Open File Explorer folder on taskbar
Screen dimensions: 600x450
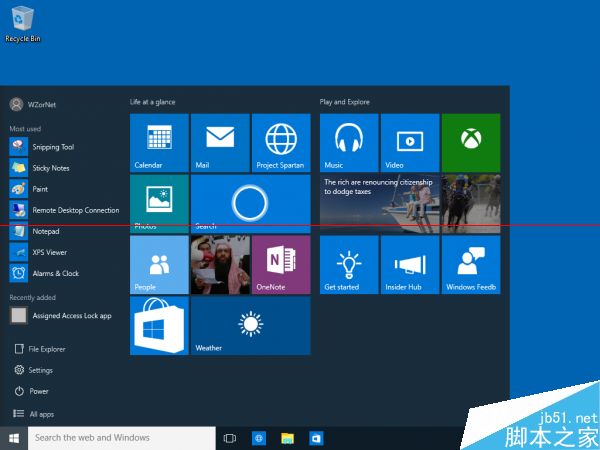287,438
